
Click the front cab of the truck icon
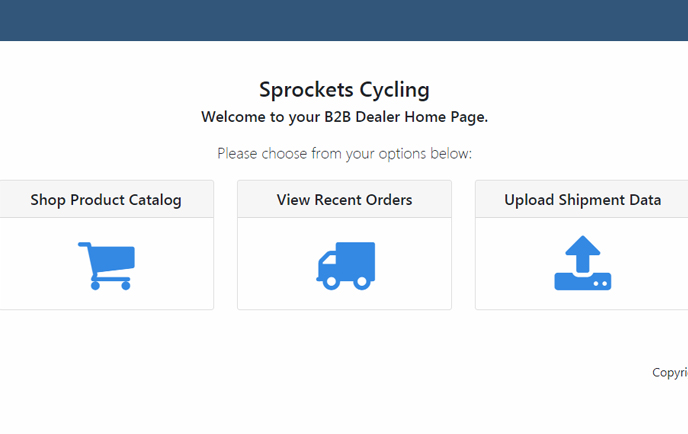click(x=326, y=268)
